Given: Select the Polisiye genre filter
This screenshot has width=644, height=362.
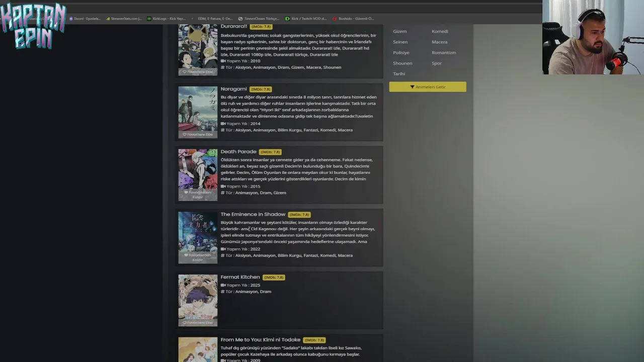Looking at the screenshot, I should pos(401,52).
